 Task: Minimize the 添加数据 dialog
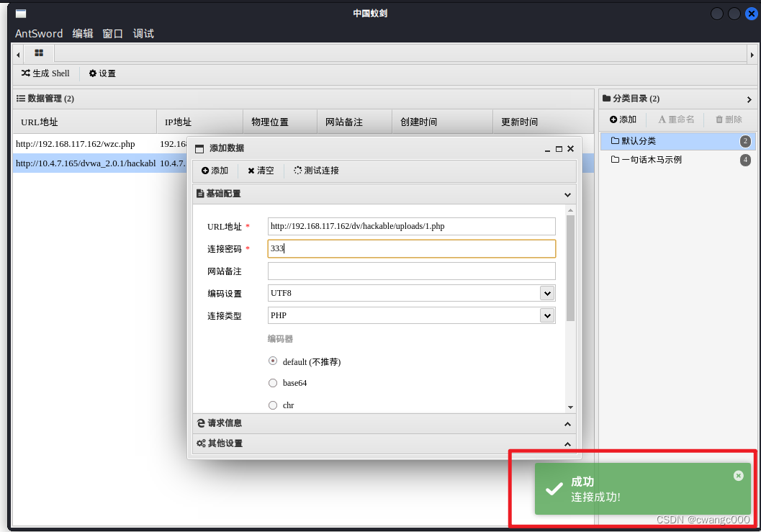tap(547, 149)
